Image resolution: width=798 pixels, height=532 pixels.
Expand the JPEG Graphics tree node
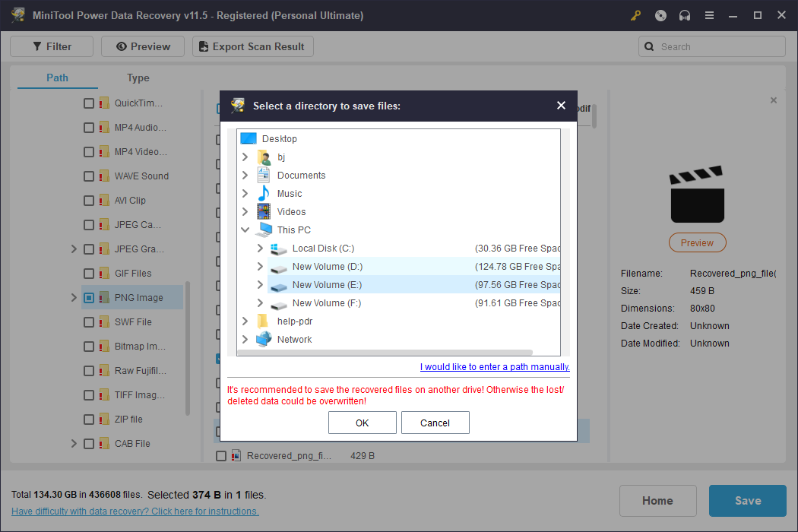[x=74, y=249]
